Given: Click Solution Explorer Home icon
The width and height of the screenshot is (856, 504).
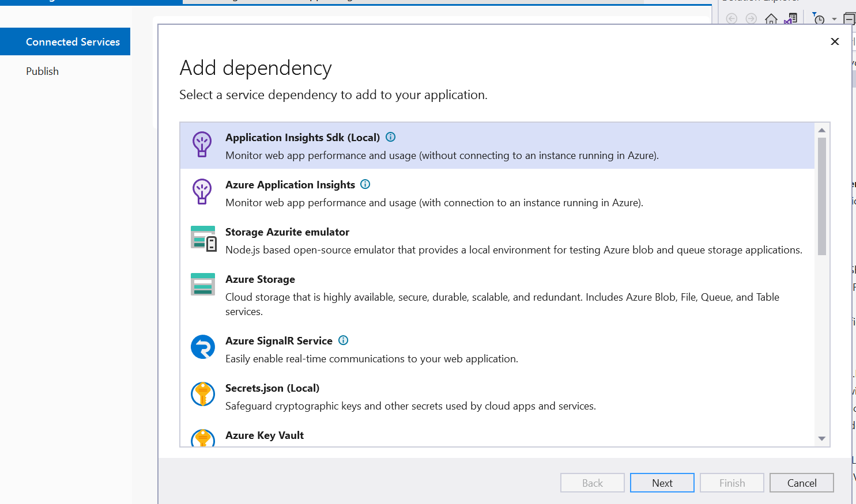Looking at the screenshot, I should tap(771, 19).
